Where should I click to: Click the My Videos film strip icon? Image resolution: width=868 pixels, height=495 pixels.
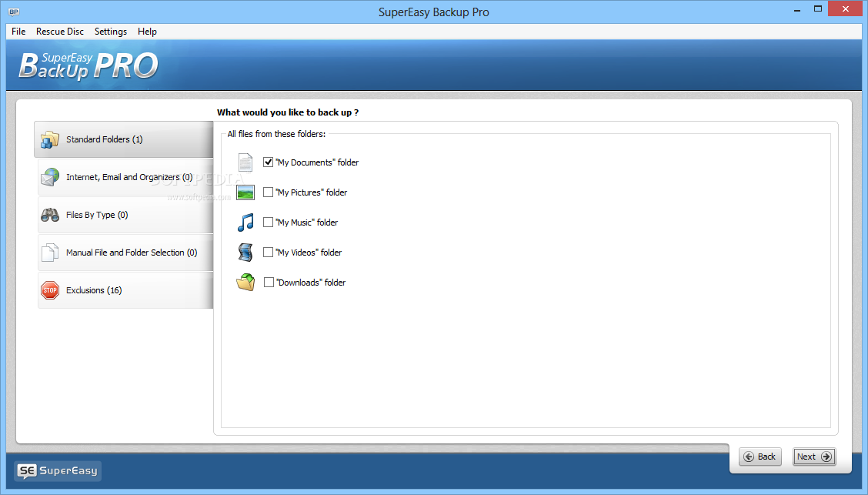pos(245,252)
